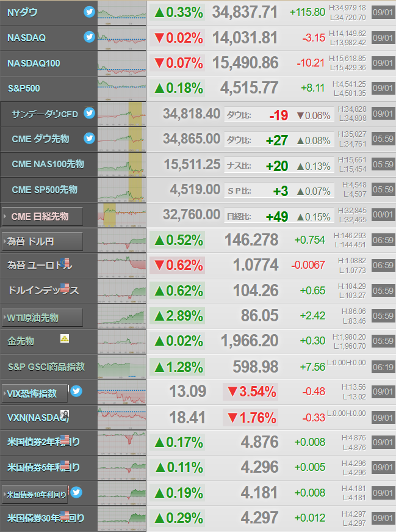Open the 為替 ユーロドル mini chart

click(x=121, y=266)
